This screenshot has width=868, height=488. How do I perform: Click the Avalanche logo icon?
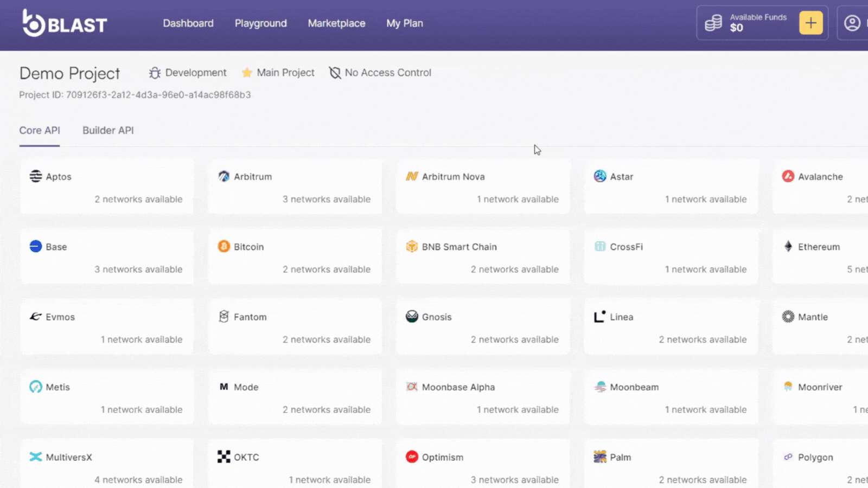pos(788,176)
